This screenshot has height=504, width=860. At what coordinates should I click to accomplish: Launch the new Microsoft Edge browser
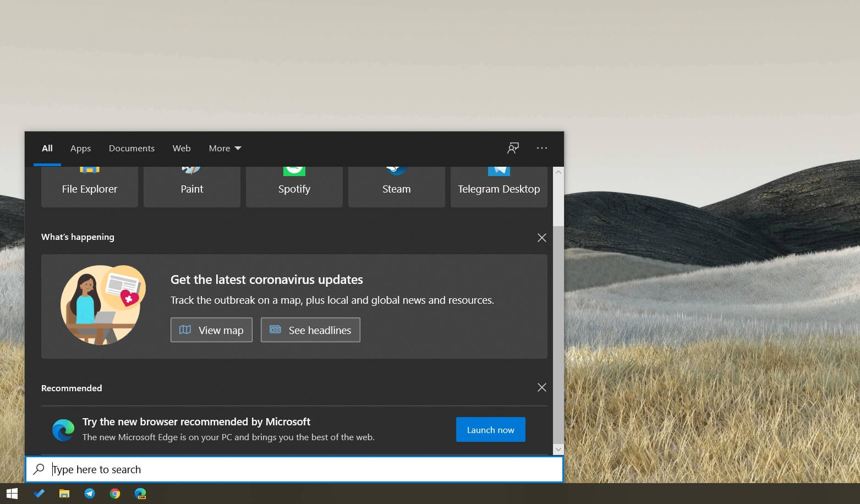(490, 429)
